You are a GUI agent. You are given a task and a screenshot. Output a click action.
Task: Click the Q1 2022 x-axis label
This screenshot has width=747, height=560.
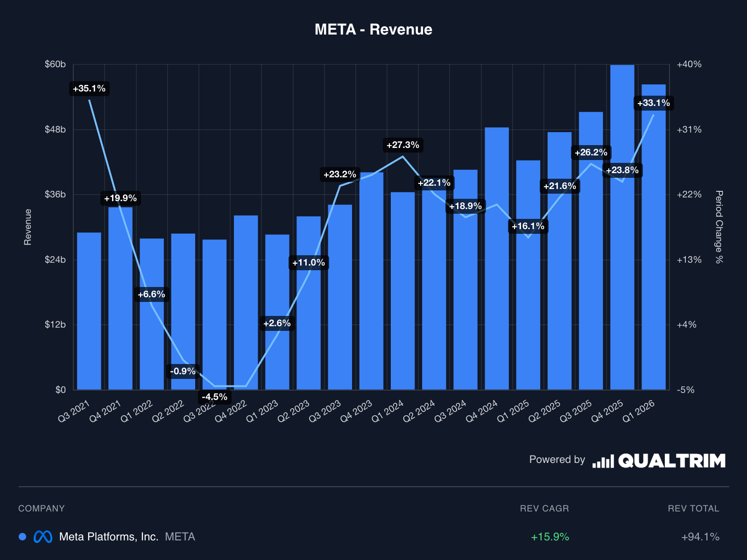(136, 411)
